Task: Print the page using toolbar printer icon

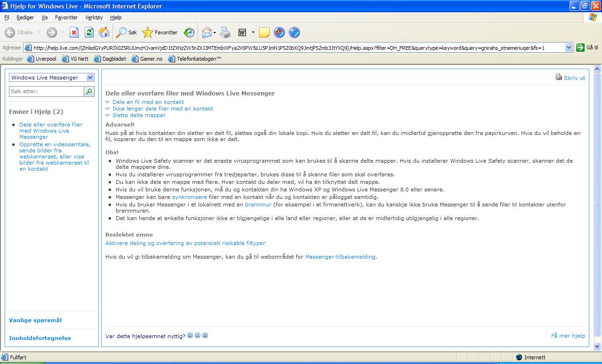Action: 225,32
